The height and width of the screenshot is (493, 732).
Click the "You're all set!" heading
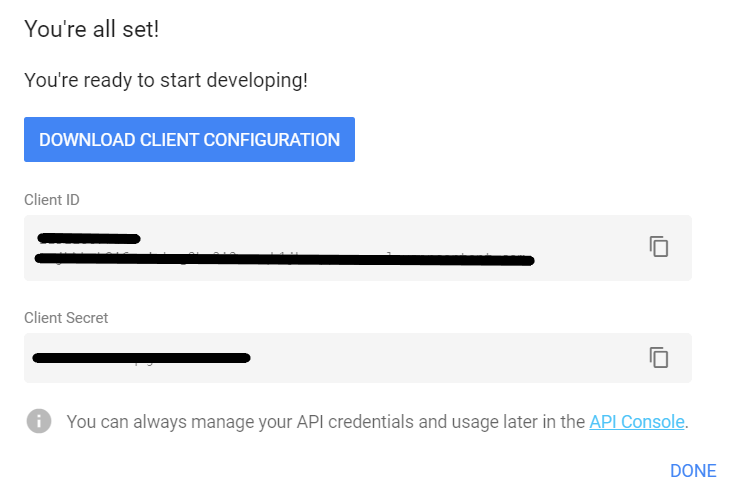coord(92,30)
